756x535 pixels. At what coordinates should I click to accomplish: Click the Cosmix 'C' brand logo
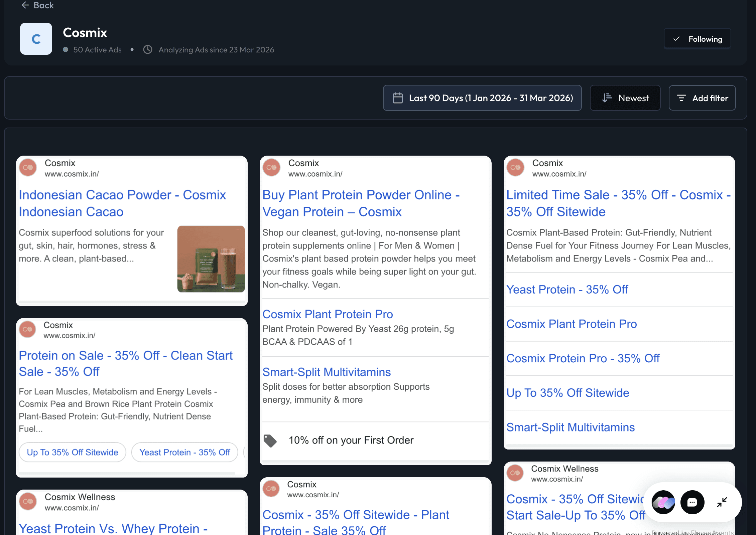pyautogui.click(x=36, y=39)
